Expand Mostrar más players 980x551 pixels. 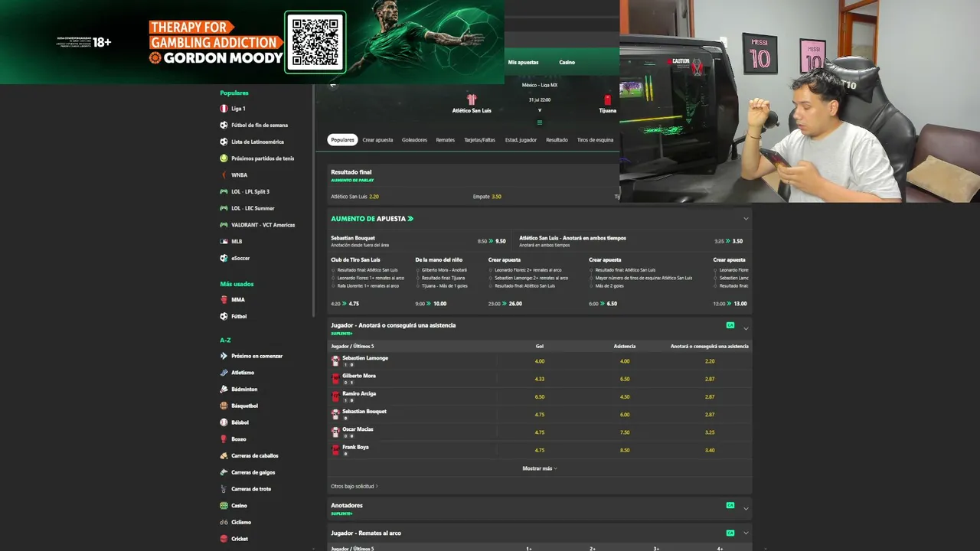click(540, 468)
